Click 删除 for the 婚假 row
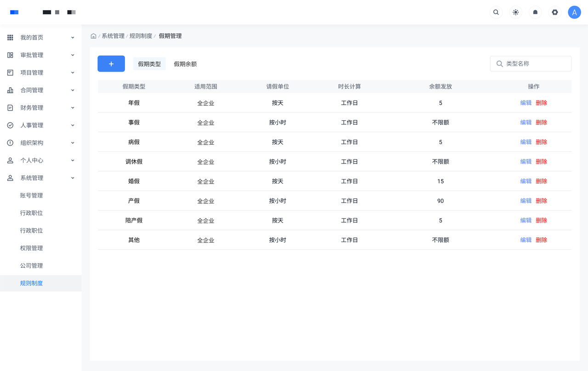The width and height of the screenshot is (588, 371). (x=541, y=181)
